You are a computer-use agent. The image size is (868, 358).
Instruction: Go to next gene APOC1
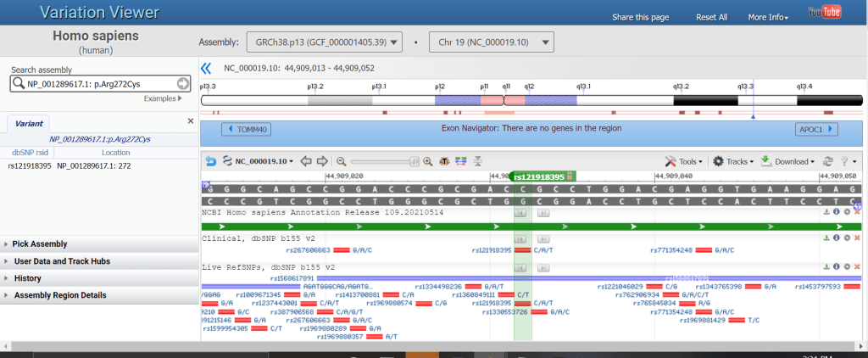816,130
